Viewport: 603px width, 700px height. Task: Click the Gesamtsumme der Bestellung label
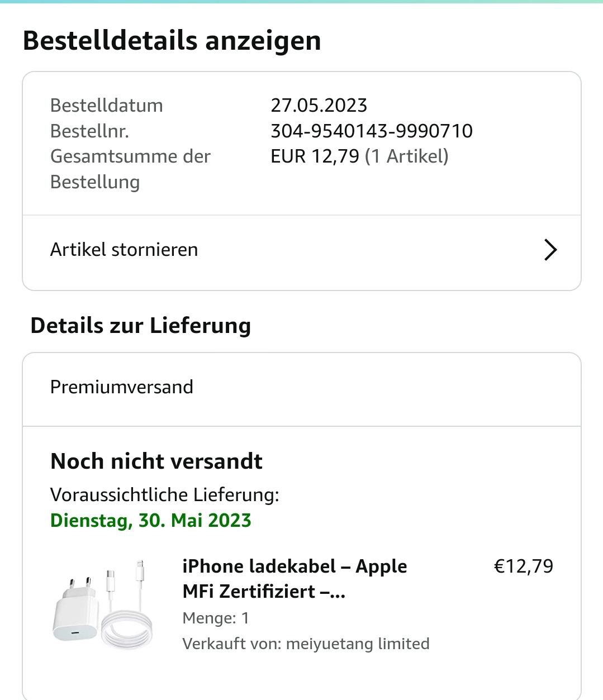130,169
